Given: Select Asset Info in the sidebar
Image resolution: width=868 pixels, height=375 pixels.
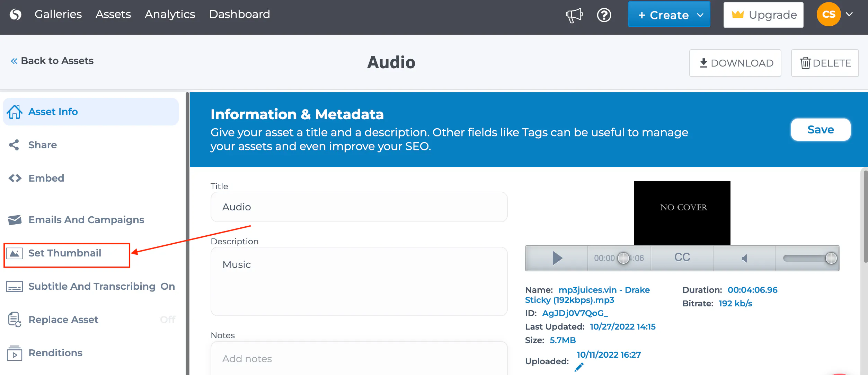Looking at the screenshot, I should (x=91, y=112).
